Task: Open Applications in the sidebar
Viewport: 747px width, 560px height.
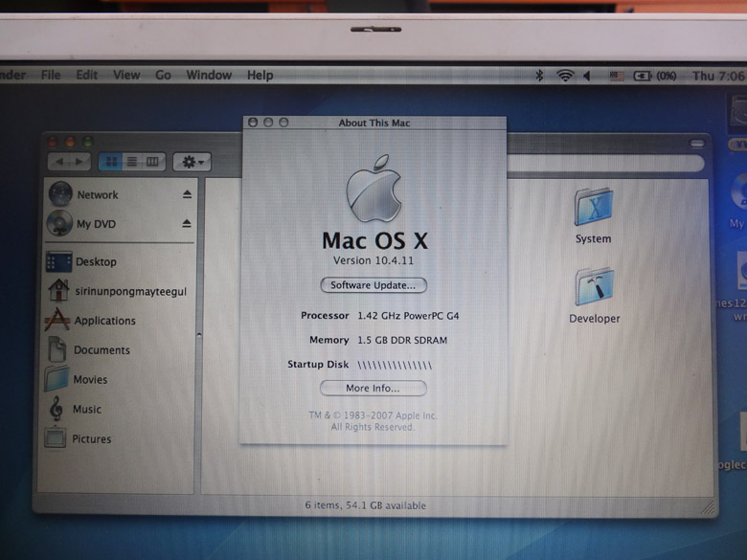Action: 104,321
